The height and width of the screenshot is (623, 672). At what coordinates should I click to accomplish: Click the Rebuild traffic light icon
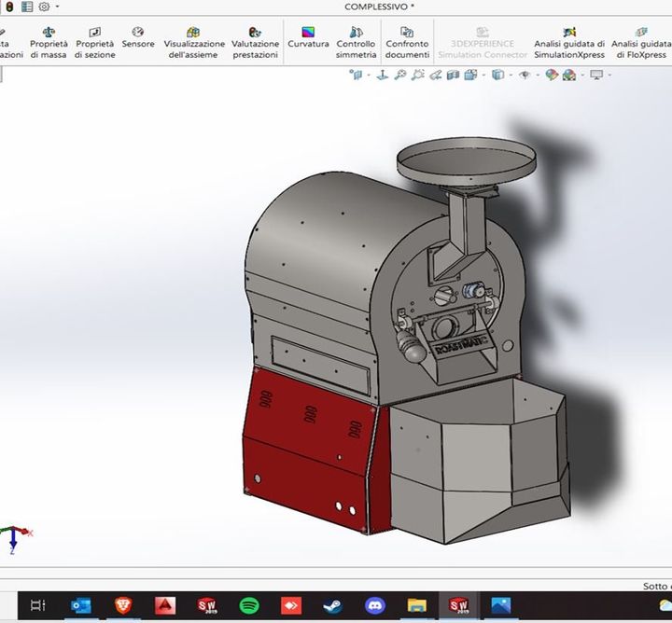click(x=9, y=7)
